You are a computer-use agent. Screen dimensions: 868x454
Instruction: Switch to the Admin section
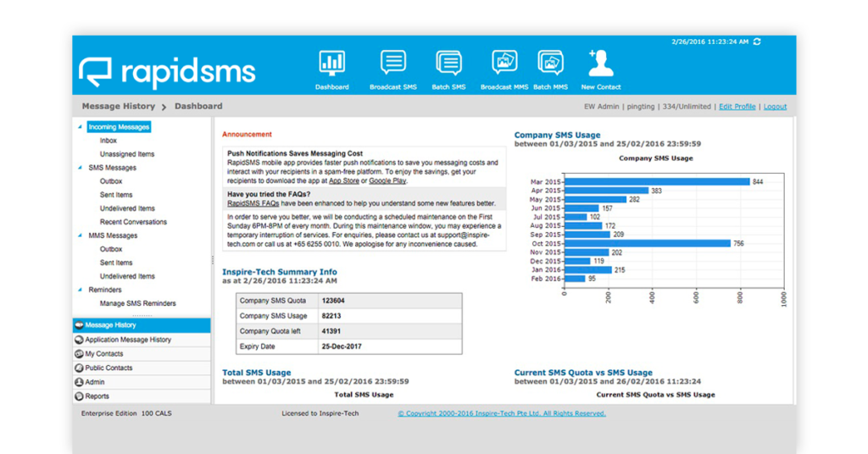(x=142, y=382)
